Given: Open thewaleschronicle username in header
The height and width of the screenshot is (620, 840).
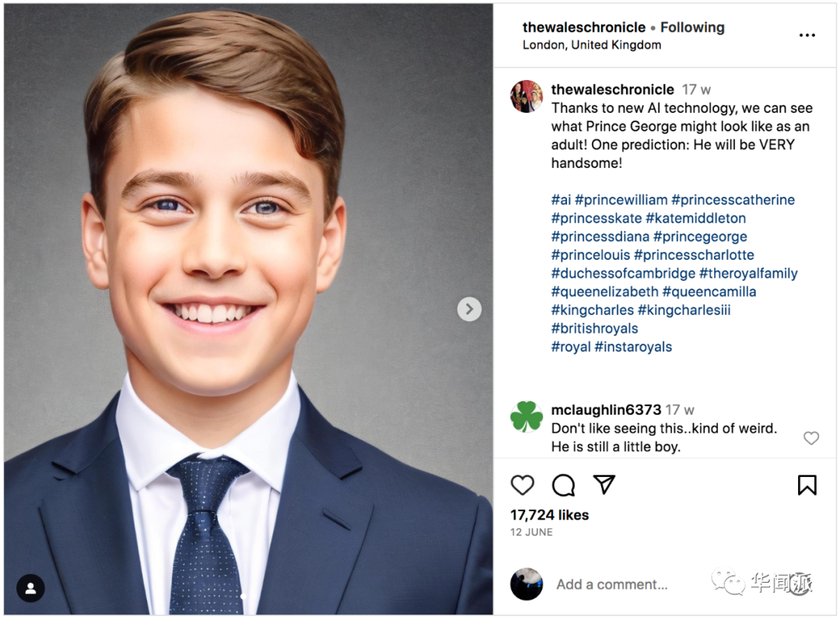Looking at the screenshot, I should [583, 27].
